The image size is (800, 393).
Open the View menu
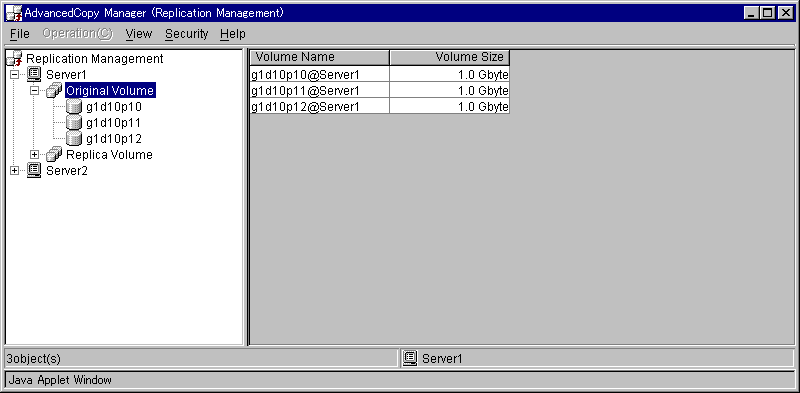[x=139, y=34]
